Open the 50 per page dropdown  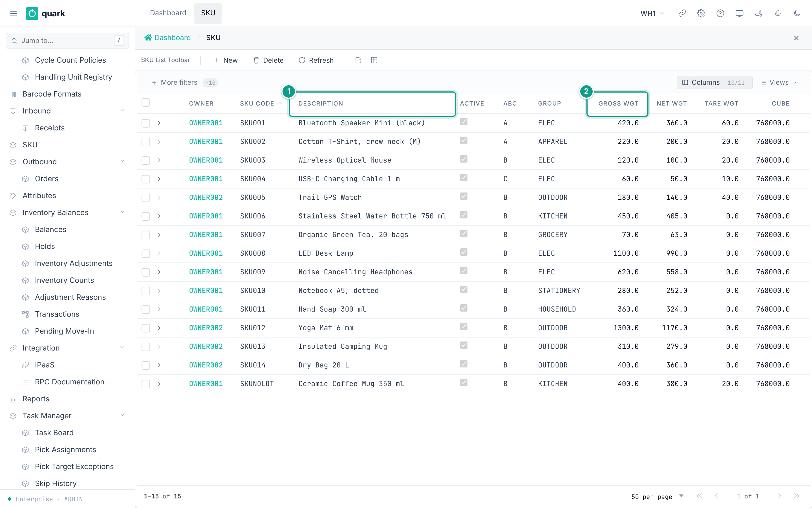pos(657,497)
